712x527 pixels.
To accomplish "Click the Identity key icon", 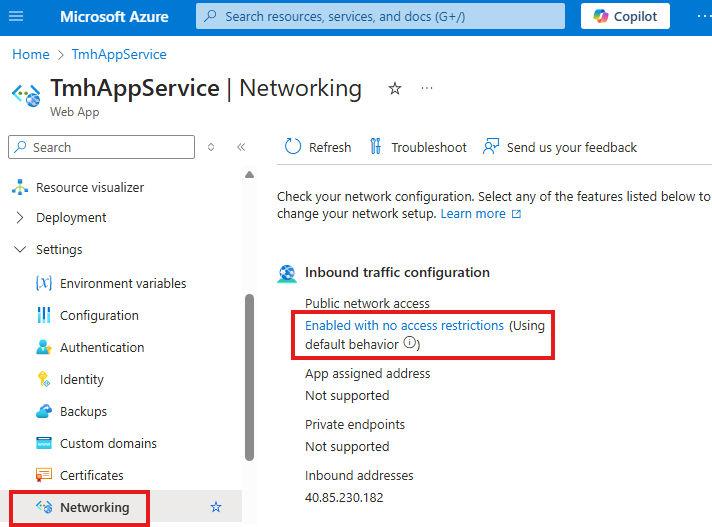I will tap(44, 379).
